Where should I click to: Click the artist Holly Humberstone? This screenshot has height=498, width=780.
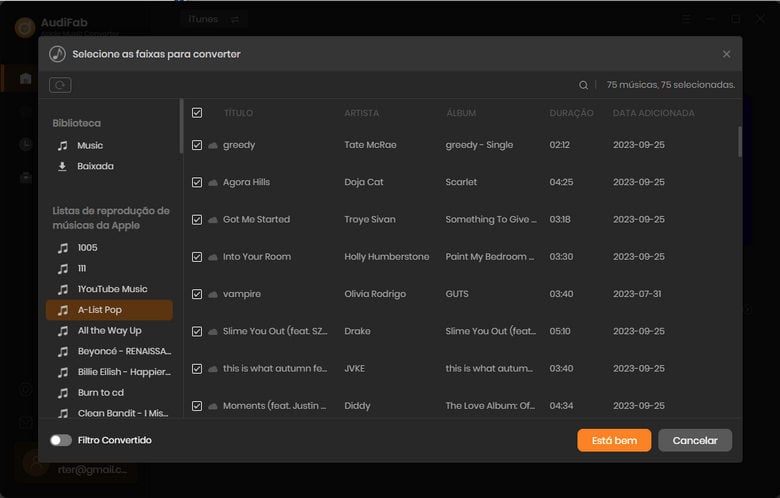coord(387,257)
